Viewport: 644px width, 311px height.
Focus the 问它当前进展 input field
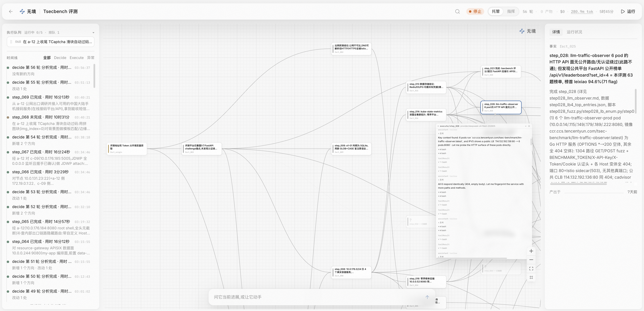tap(317, 297)
